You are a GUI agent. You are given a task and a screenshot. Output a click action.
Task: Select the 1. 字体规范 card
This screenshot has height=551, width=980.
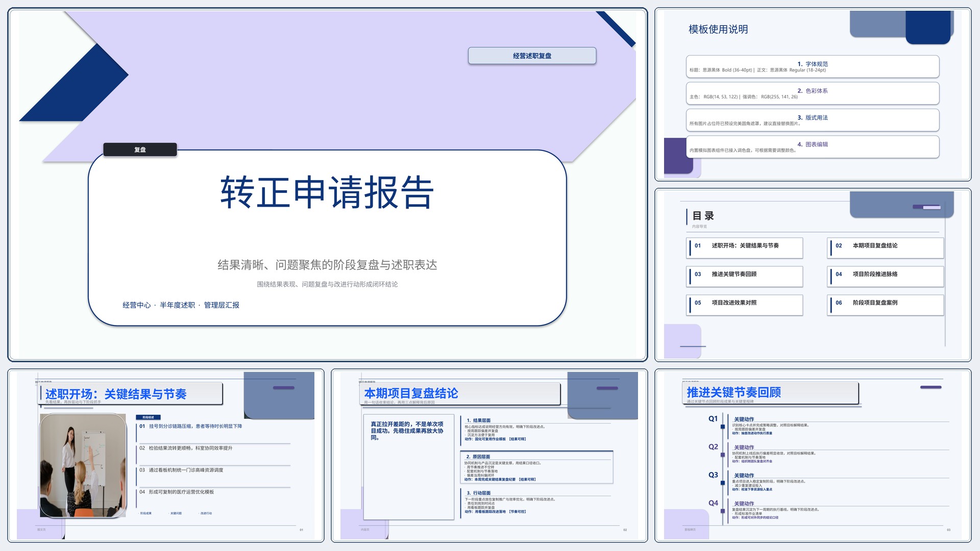[x=813, y=67]
